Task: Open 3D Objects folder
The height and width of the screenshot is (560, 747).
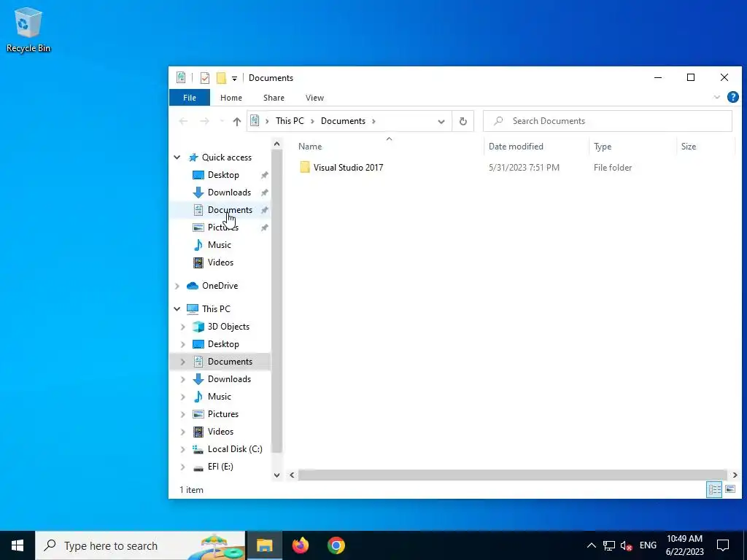Action: (x=228, y=327)
